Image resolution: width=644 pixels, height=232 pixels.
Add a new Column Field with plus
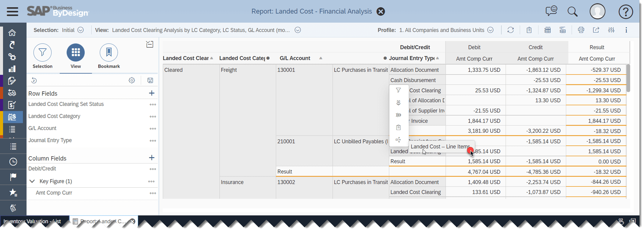tap(152, 158)
